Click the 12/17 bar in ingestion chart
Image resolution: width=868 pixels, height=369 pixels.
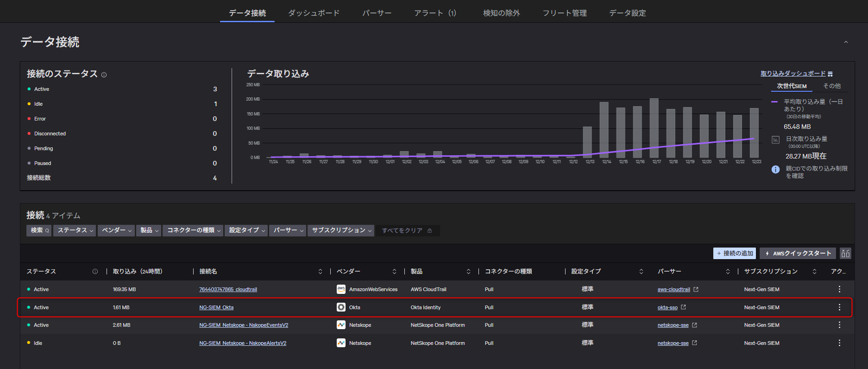click(654, 128)
